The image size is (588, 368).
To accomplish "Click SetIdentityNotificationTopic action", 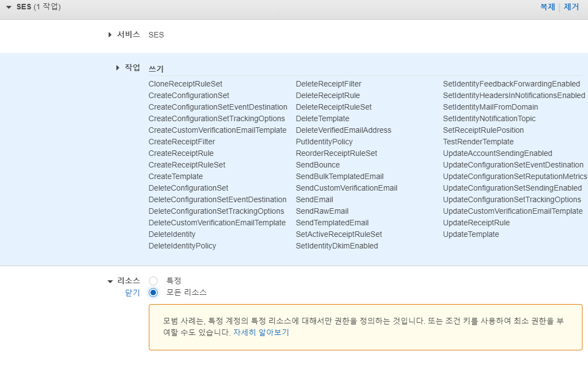I will point(489,119).
